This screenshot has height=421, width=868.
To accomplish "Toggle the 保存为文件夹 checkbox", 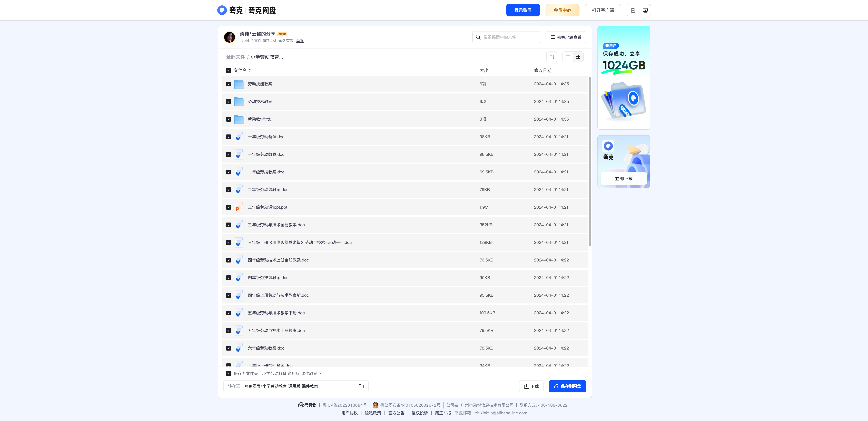I will [x=229, y=374].
